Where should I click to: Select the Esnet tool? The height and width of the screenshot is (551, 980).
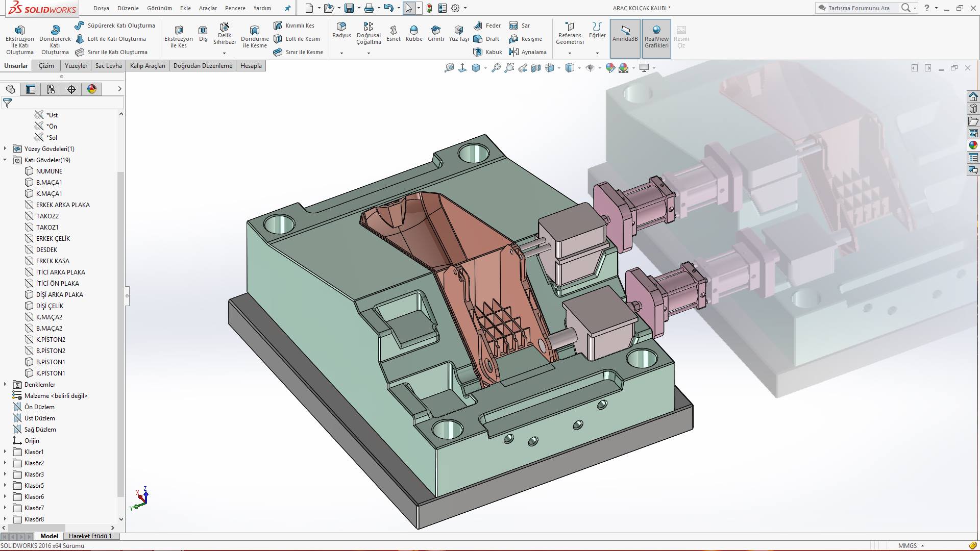[x=394, y=34]
